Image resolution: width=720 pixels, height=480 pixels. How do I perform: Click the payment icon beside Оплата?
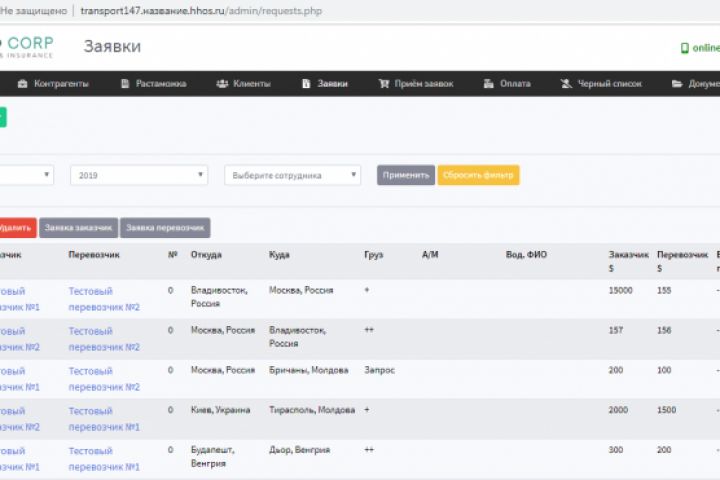pos(489,84)
